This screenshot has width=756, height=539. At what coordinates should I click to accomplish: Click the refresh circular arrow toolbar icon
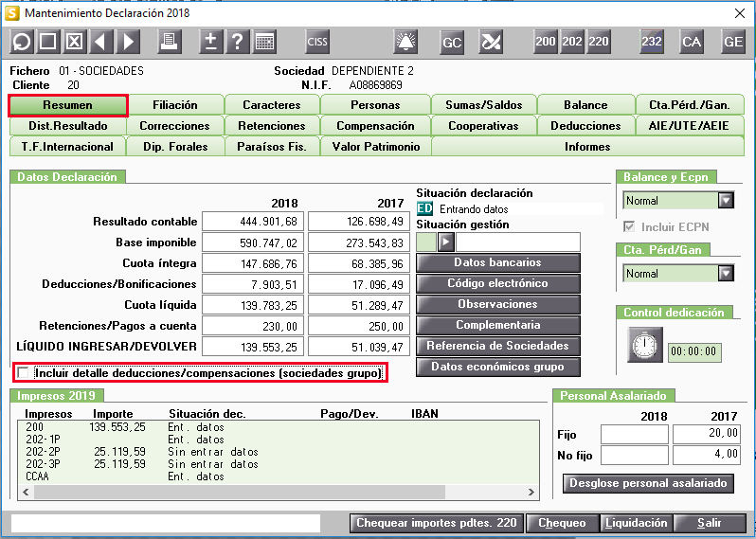click(x=21, y=42)
